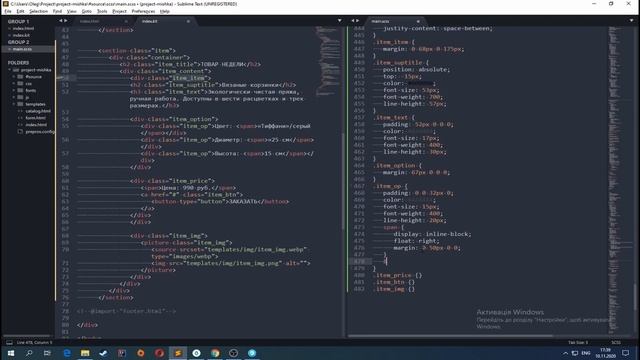Click the .item_text color swatch value
This screenshot has width=640, height=360.
coord(421,131)
